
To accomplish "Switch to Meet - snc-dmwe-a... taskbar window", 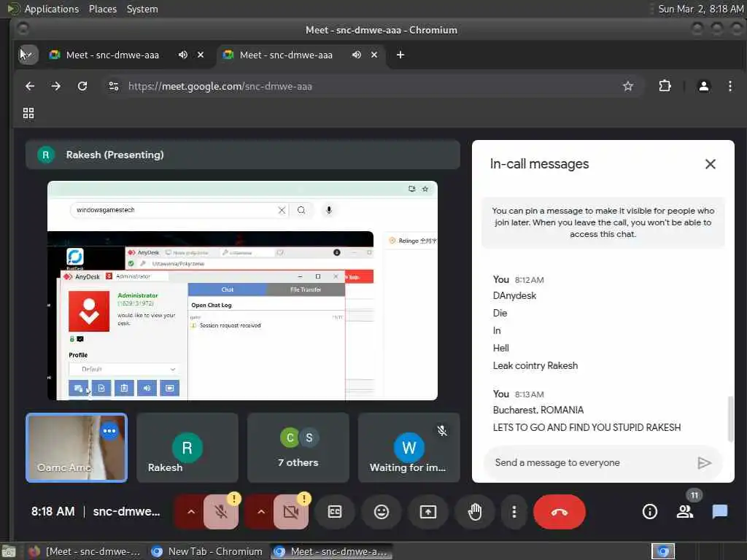I will tap(332, 551).
